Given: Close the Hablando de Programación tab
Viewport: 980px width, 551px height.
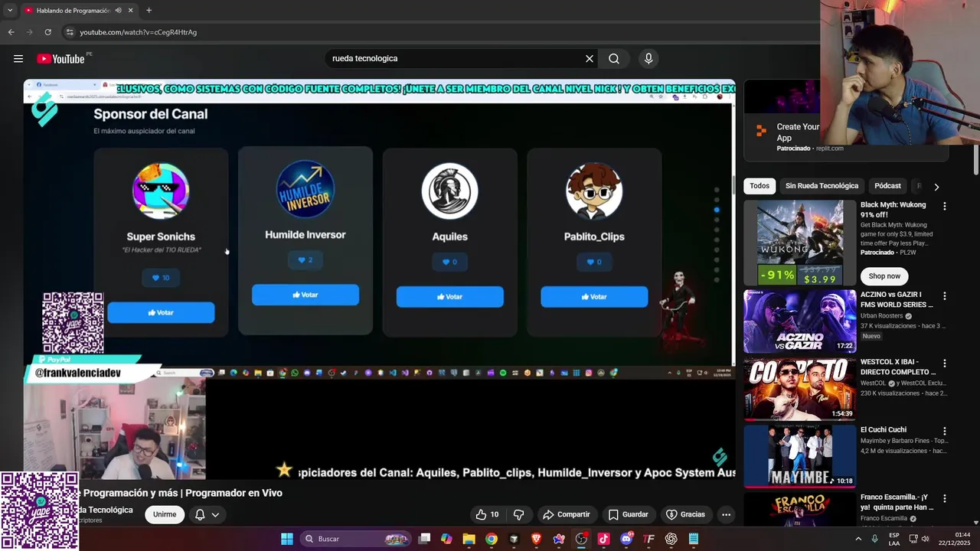Looking at the screenshot, I should pos(131,10).
